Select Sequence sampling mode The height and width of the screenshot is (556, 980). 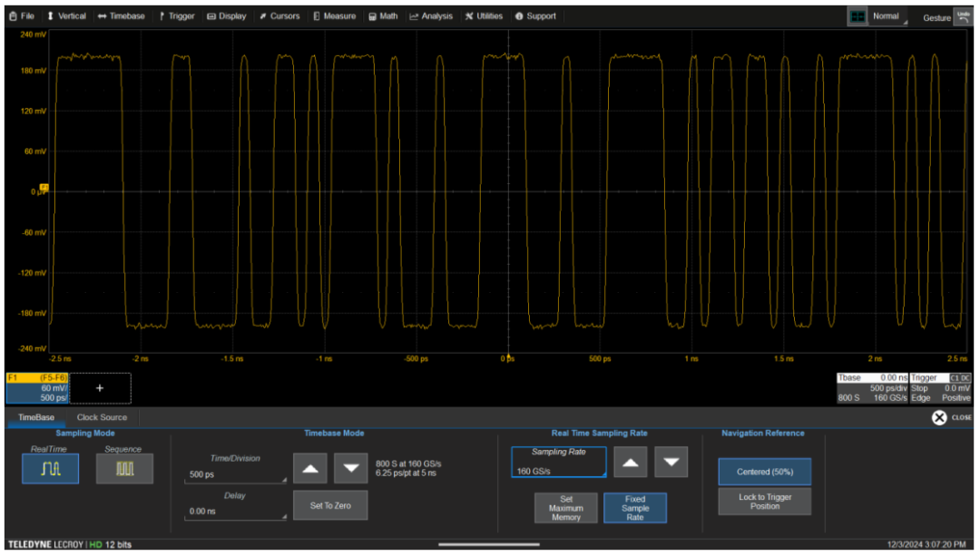tap(124, 468)
